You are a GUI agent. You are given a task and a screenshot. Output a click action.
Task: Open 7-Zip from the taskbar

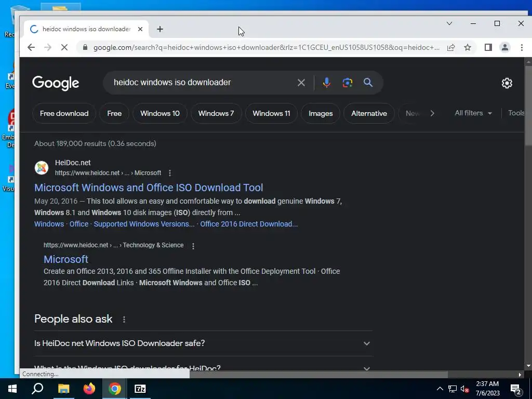coord(140,389)
